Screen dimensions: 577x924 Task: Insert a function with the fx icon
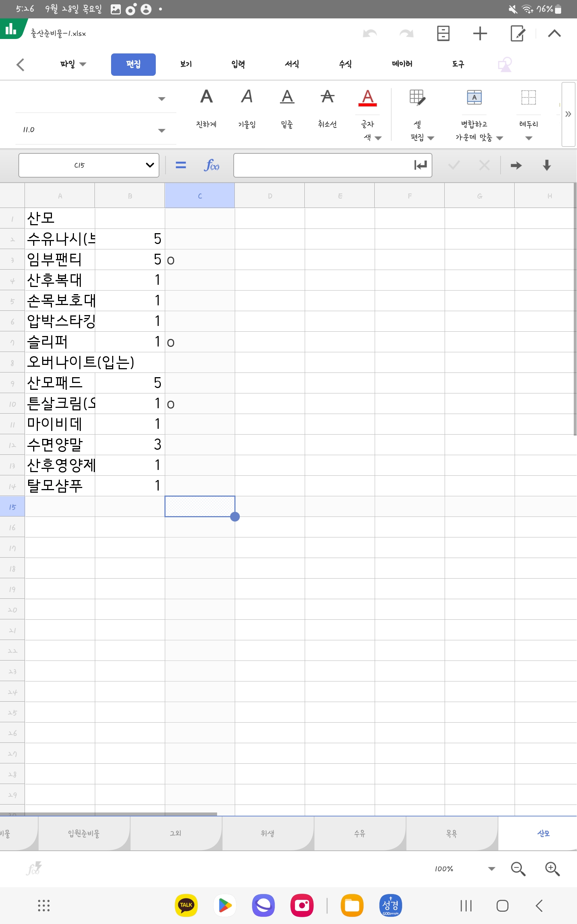click(211, 165)
